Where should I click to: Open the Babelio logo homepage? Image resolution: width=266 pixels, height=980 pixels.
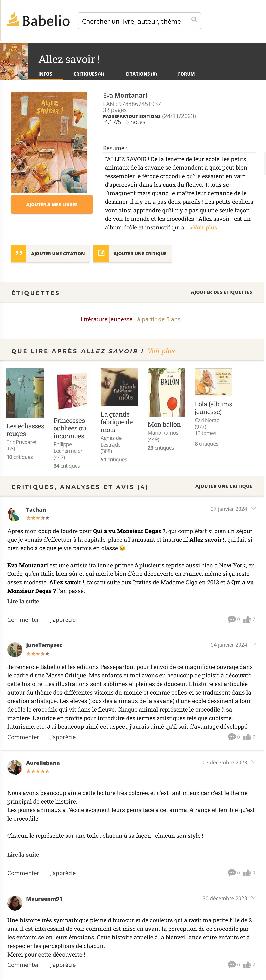pos(38,20)
